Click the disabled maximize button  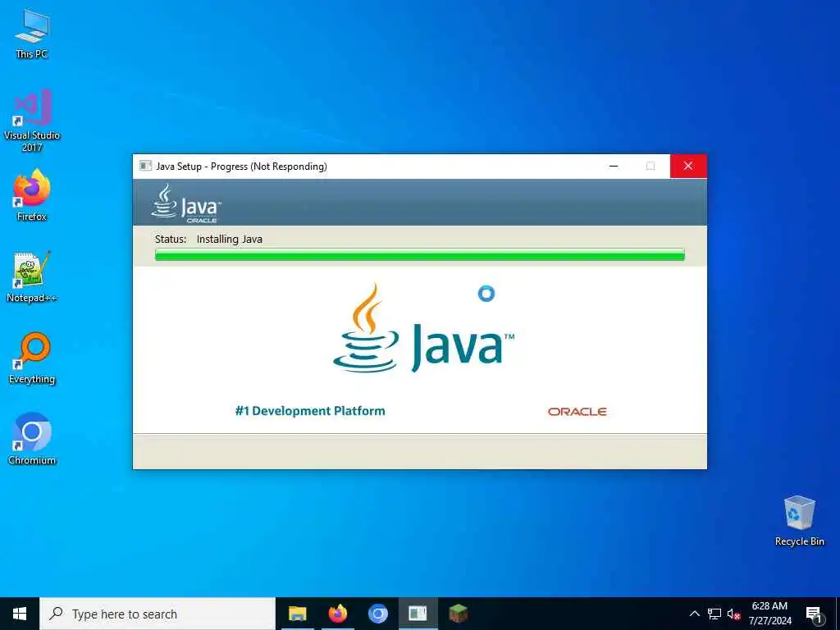coord(651,166)
